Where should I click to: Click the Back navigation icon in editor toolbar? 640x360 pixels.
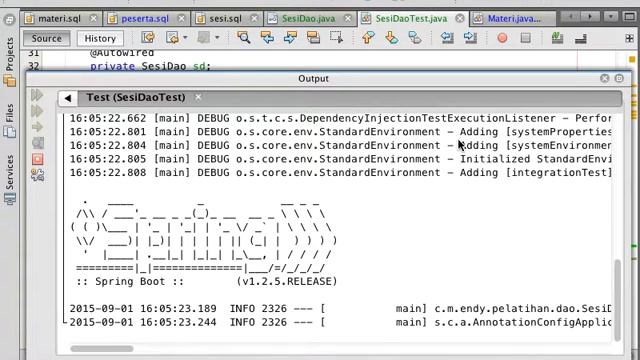[172, 38]
